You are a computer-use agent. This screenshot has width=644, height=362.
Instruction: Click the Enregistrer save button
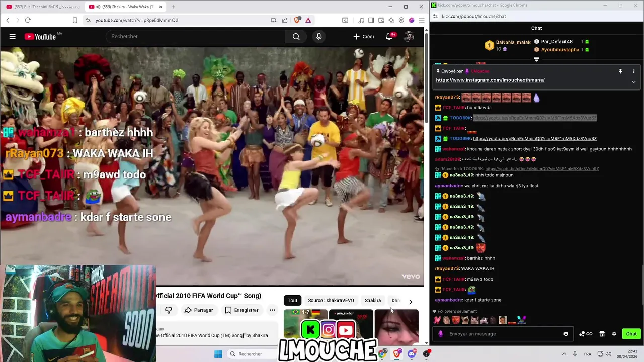click(x=242, y=310)
